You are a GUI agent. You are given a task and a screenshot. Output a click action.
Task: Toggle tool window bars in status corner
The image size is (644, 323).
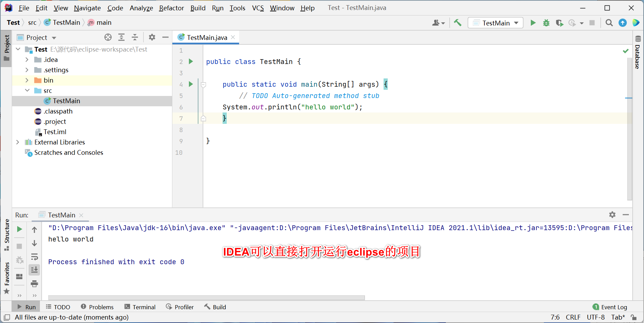[7, 317]
